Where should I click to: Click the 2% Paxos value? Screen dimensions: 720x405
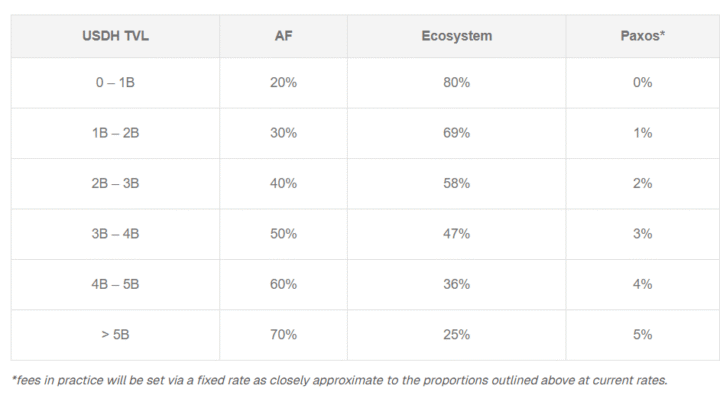point(642,184)
